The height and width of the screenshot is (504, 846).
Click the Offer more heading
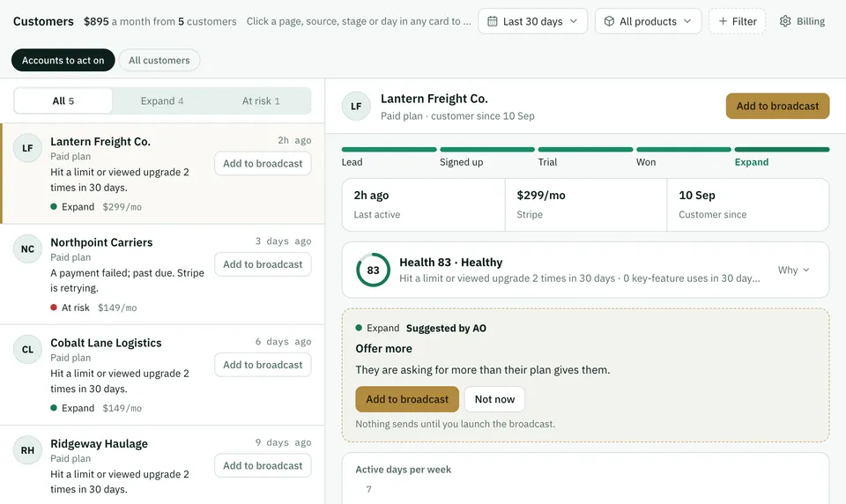pos(383,349)
